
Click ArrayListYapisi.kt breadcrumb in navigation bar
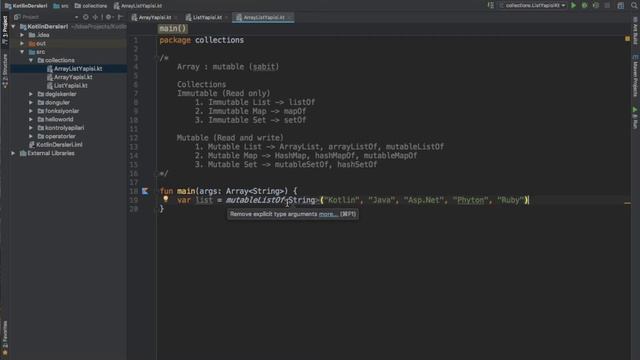[x=138, y=6]
